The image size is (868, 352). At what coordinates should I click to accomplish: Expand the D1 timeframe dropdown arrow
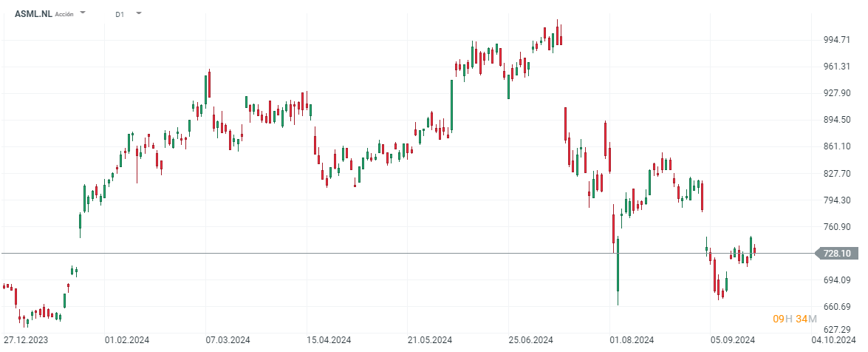pos(139,13)
